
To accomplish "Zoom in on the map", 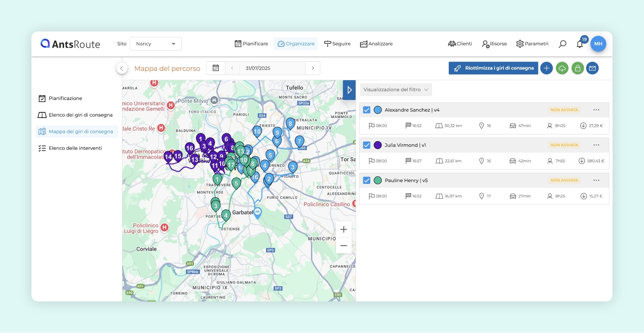I will (344, 229).
